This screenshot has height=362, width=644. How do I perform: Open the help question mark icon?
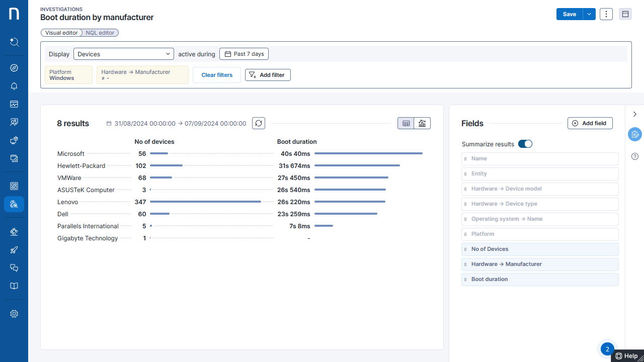click(x=635, y=156)
